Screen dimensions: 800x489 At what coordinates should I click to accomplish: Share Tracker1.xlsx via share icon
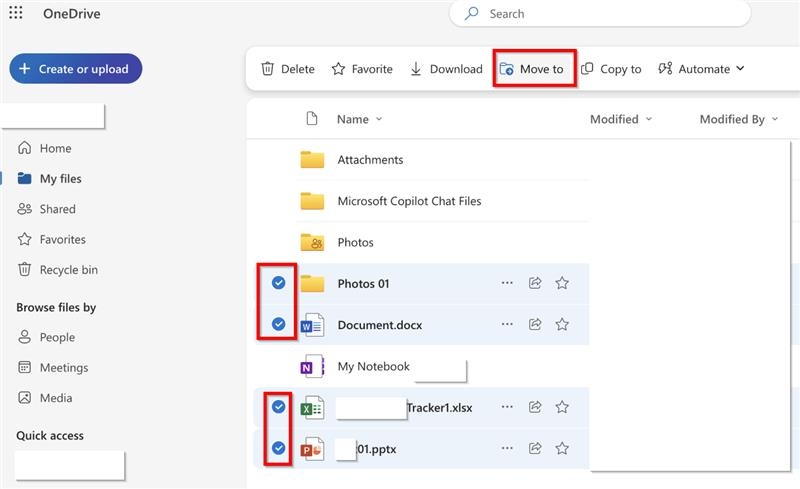[x=535, y=407]
